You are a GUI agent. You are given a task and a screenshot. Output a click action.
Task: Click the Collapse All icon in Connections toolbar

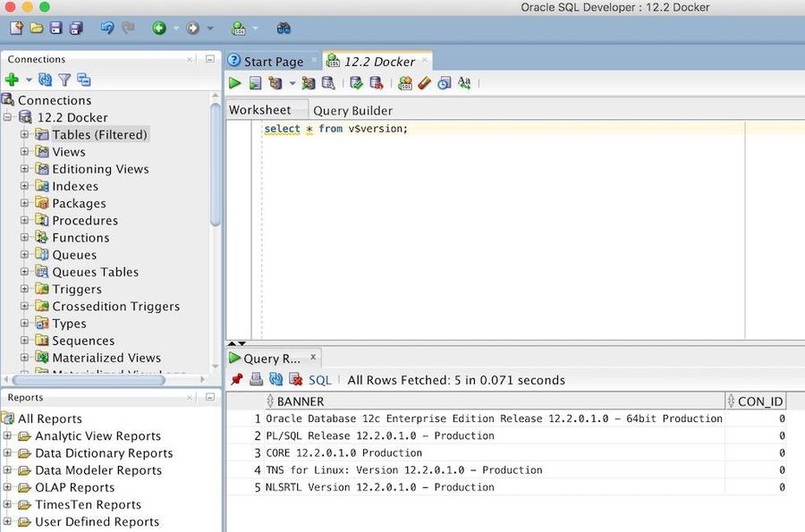pyautogui.click(x=83, y=80)
